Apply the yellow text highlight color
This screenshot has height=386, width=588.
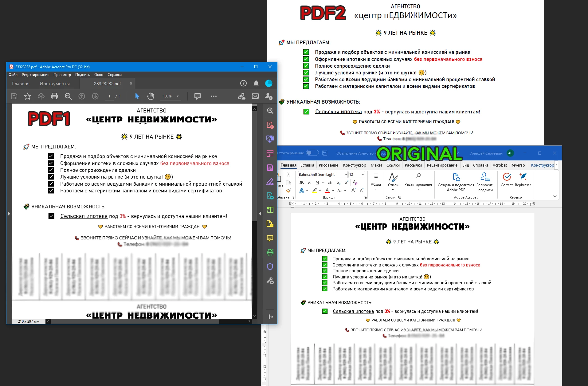[315, 191]
